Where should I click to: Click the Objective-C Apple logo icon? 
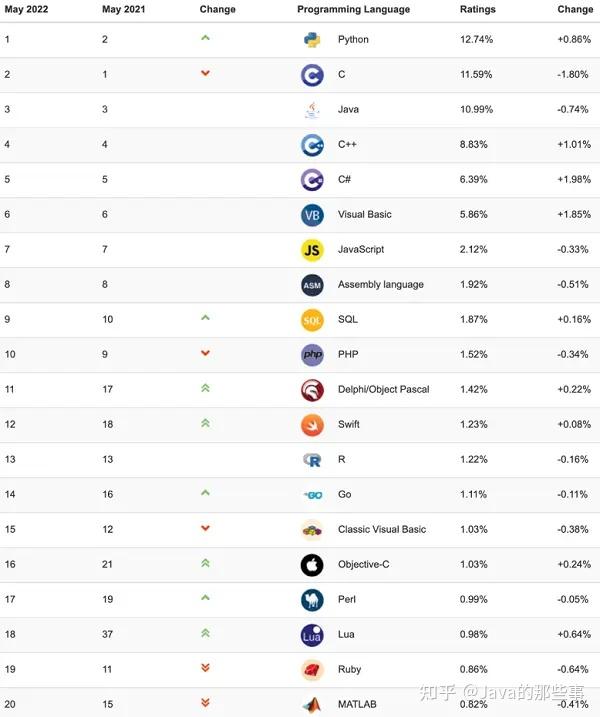point(312,565)
